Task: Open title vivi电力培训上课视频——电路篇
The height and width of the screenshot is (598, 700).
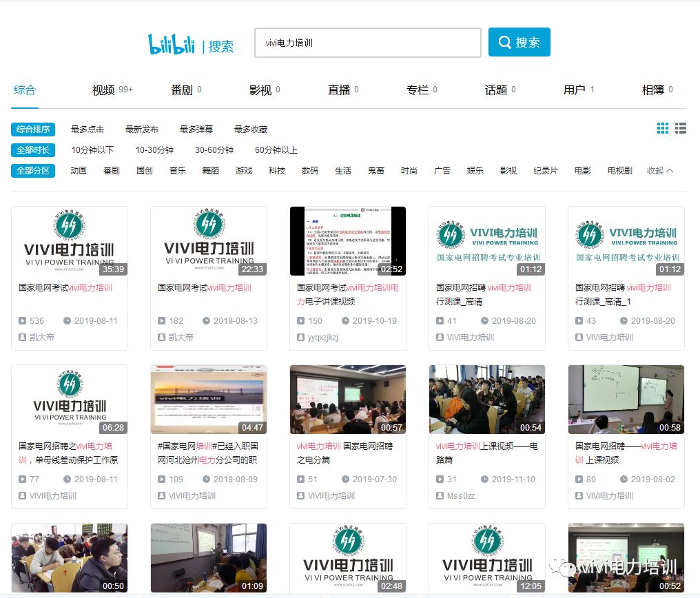Action: pos(487,453)
